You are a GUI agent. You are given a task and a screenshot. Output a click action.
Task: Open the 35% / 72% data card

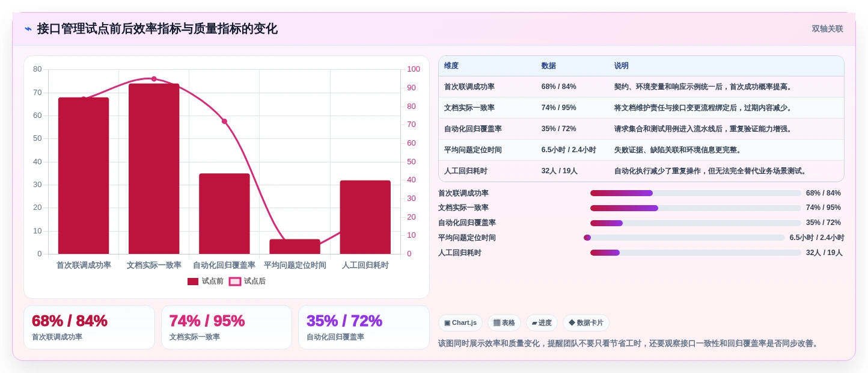coord(364,327)
